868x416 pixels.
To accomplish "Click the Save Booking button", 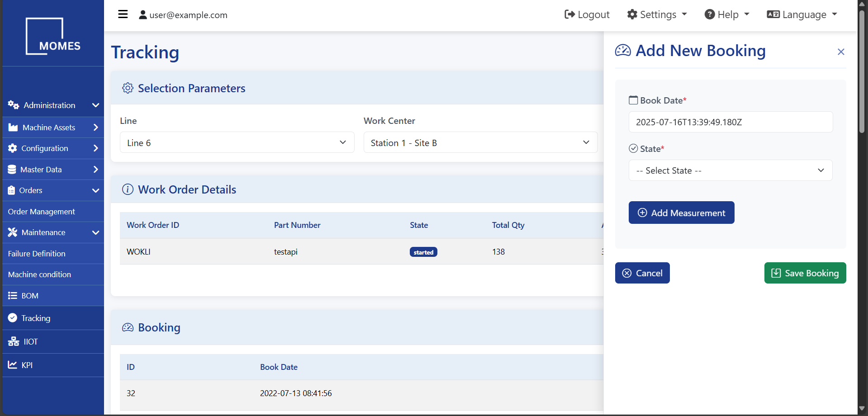I will tap(805, 273).
